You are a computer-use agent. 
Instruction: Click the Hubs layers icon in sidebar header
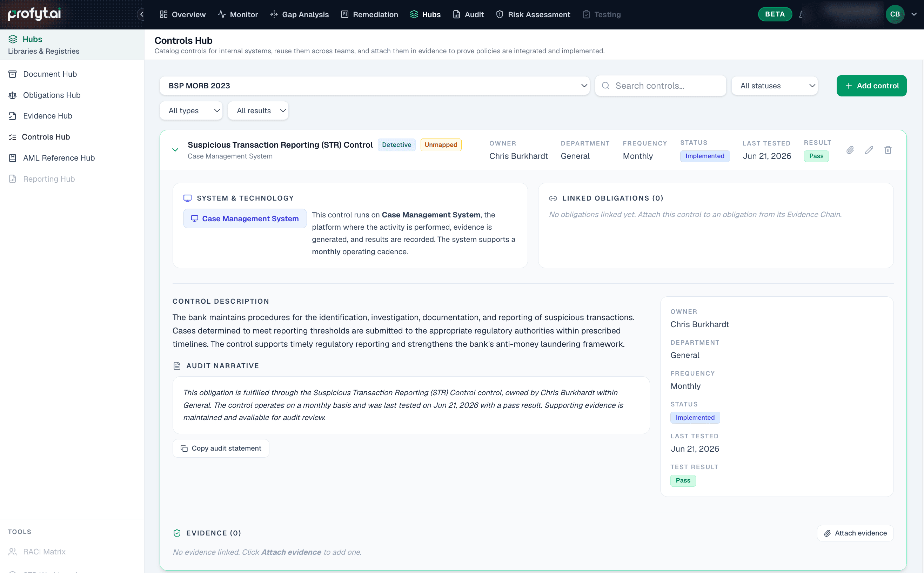[x=13, y=39]
